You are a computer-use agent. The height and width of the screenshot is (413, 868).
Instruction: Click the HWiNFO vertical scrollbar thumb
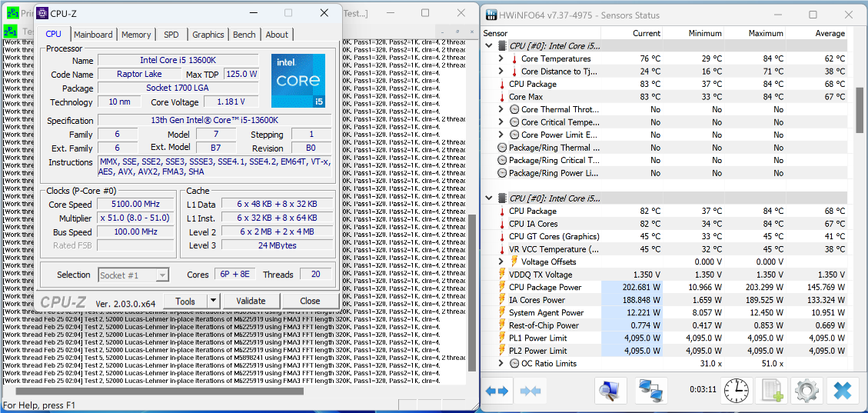(859, 110)
